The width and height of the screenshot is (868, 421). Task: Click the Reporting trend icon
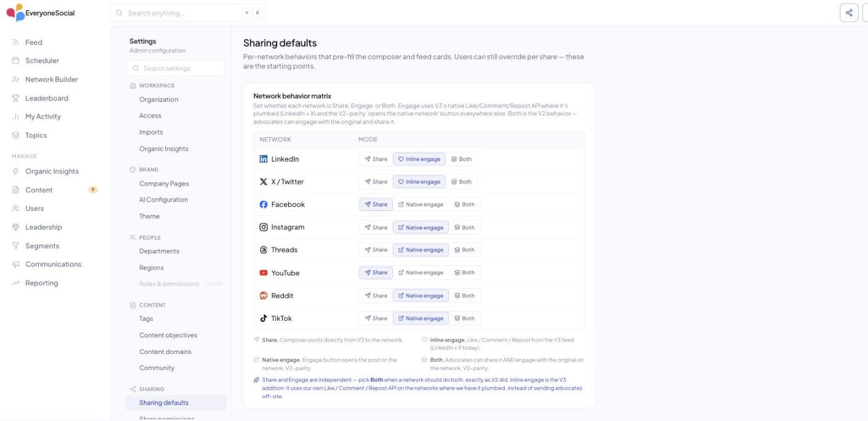[16, 283]
